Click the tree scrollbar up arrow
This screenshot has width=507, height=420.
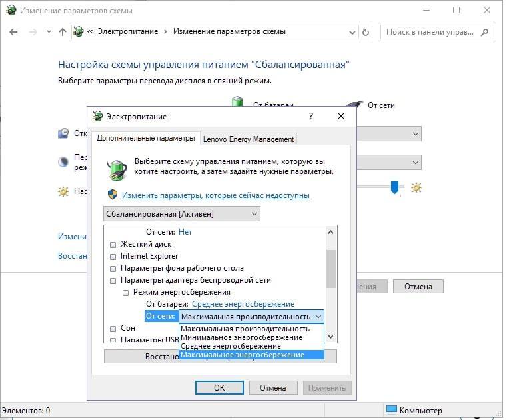330,232
